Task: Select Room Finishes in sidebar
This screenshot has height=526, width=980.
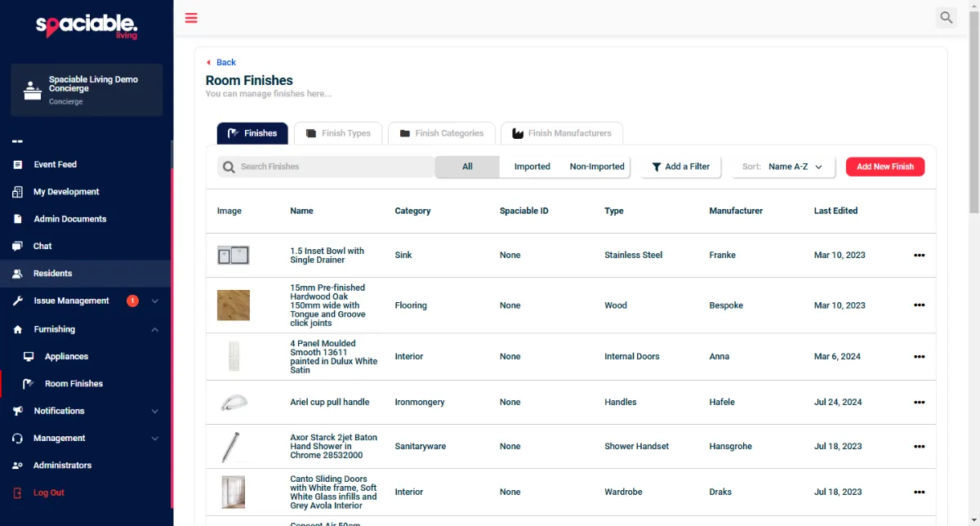Action: click(x=73, y=384)
